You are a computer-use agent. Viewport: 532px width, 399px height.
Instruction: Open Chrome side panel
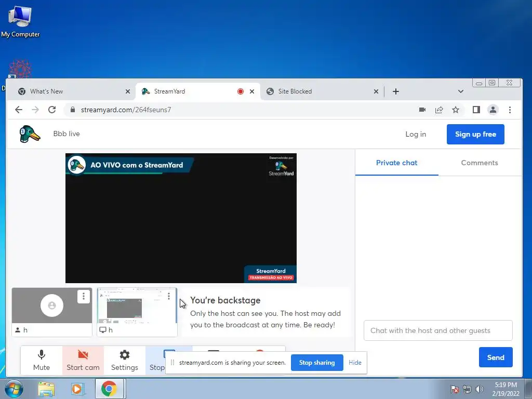coord(476,110)
